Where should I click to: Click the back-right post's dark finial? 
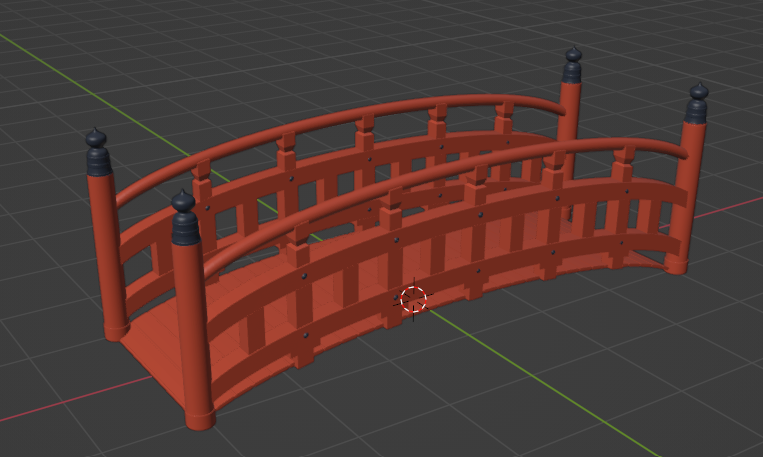point(572,67)
